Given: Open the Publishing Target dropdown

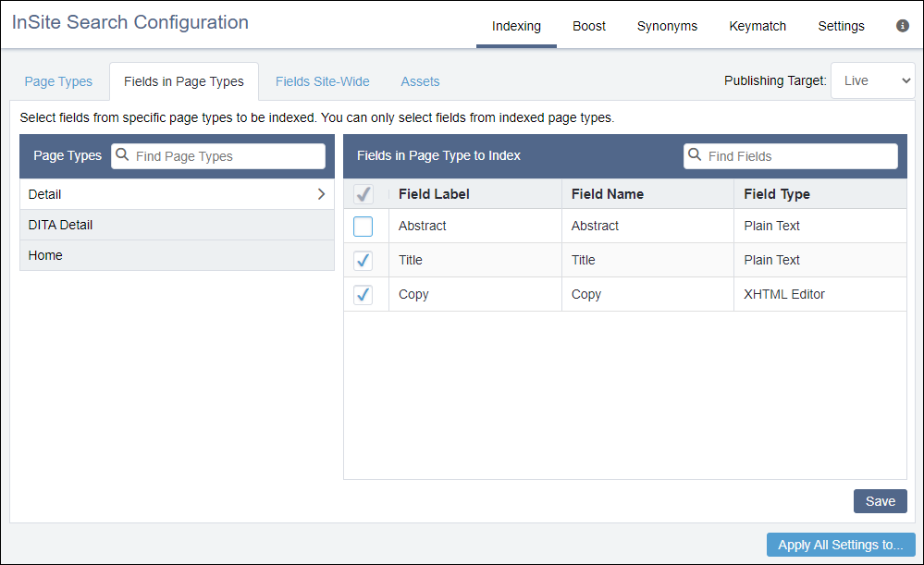Looking at the screenshot, I should coord(873,80).
